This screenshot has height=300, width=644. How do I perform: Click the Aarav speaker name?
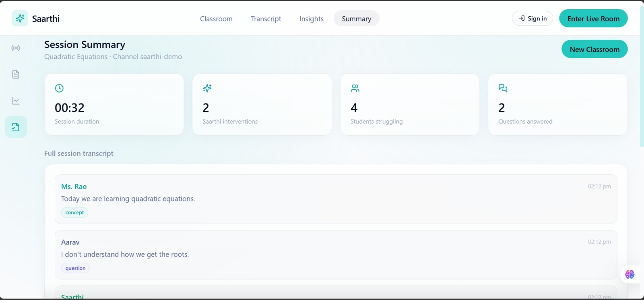coord(70,242)
